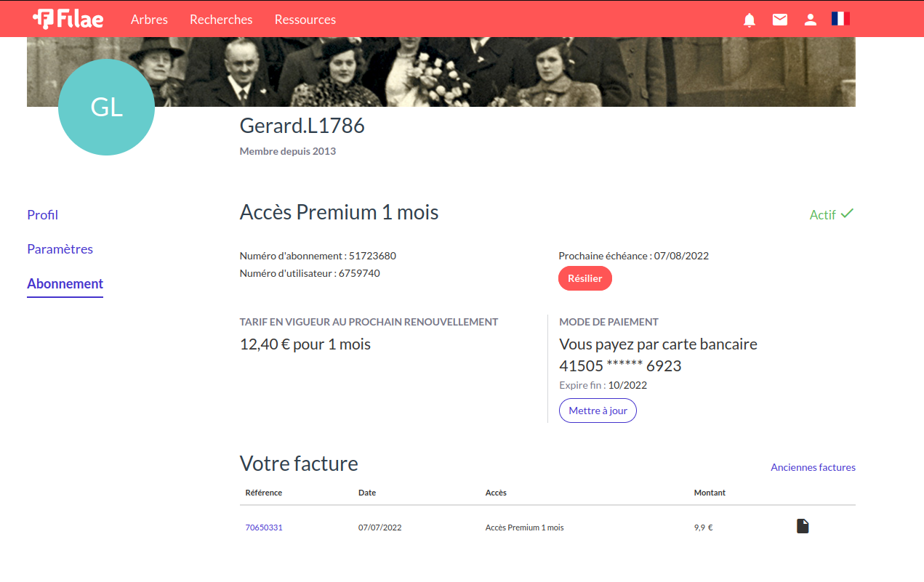This screenshot has height=582, width=924.
Task: Switch to the Paramètres section
Action: [60, 249]
